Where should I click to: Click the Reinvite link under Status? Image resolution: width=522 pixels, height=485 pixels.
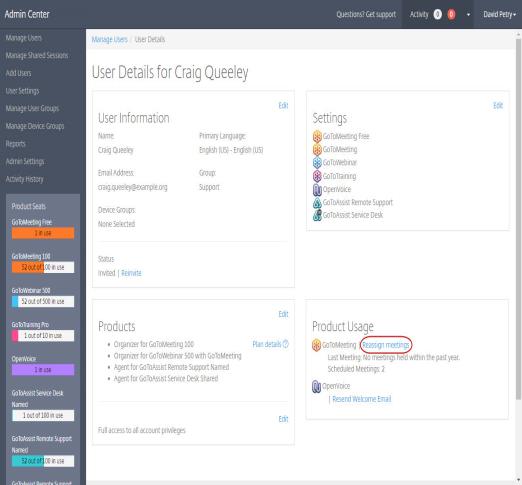[x=131, y=273]
